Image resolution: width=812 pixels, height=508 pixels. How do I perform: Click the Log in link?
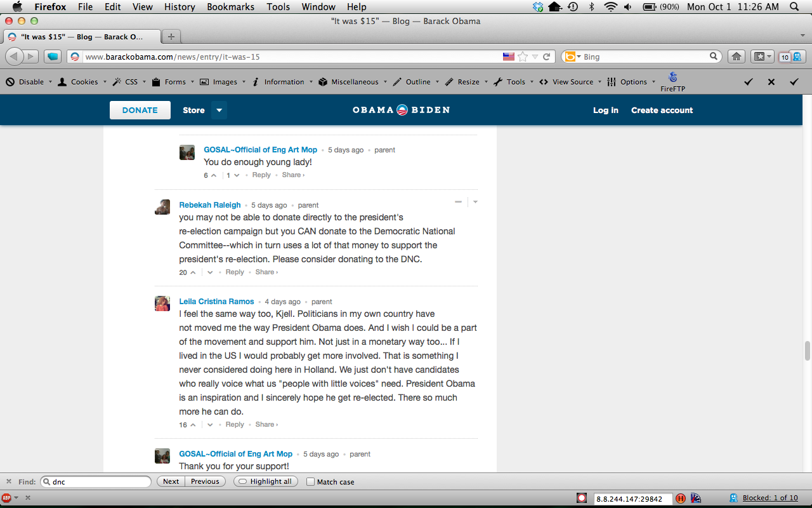click(x=606, y=110)
